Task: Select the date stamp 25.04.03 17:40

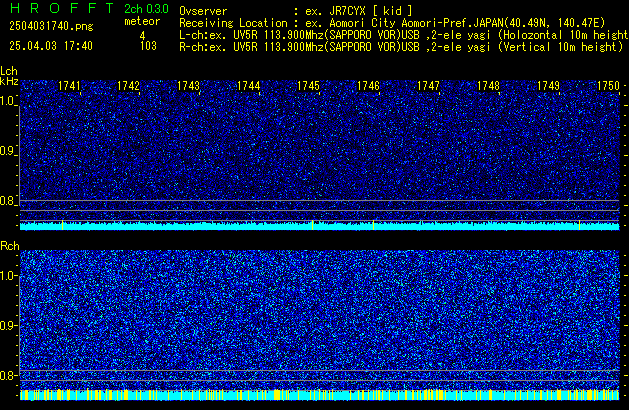Action: click(x=51, y=46)
